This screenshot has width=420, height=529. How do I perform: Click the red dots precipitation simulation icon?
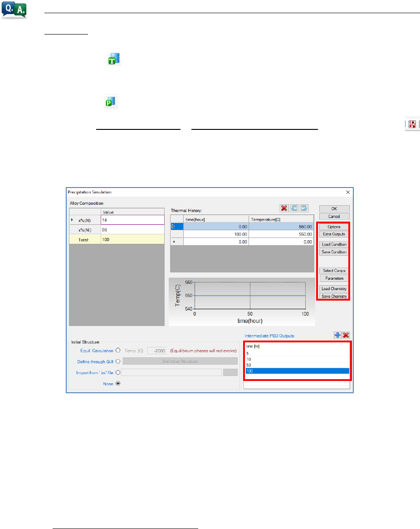[x=412, y=124]
